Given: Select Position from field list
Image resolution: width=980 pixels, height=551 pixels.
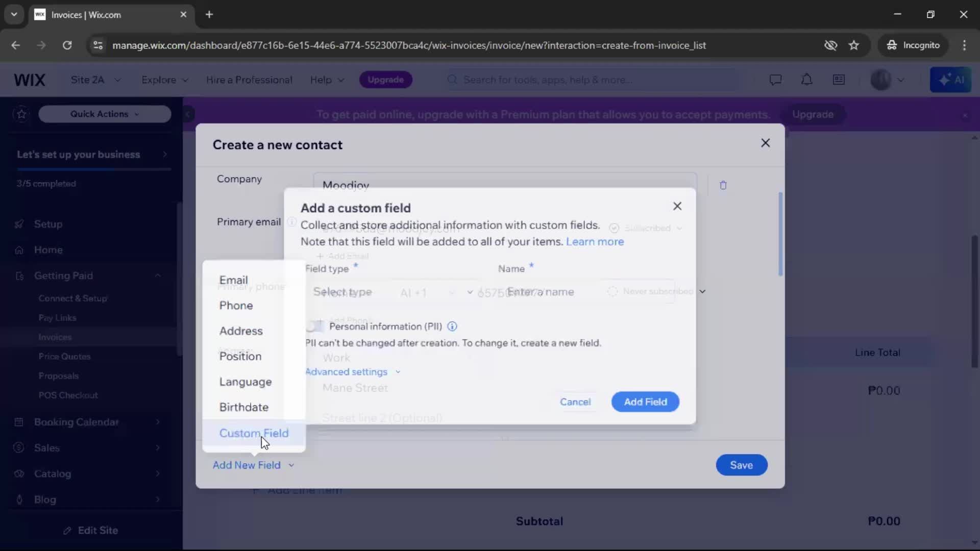Looking at the screenshot, I should click(254, 357).
